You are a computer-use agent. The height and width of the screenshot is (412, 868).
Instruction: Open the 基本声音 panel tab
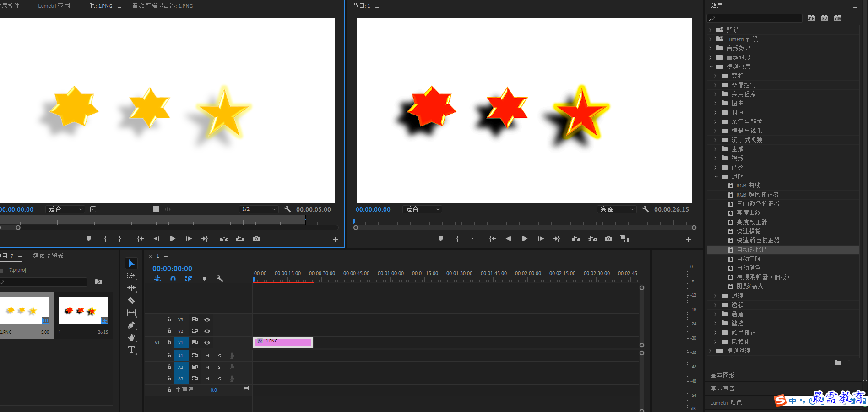pos(722,389)
